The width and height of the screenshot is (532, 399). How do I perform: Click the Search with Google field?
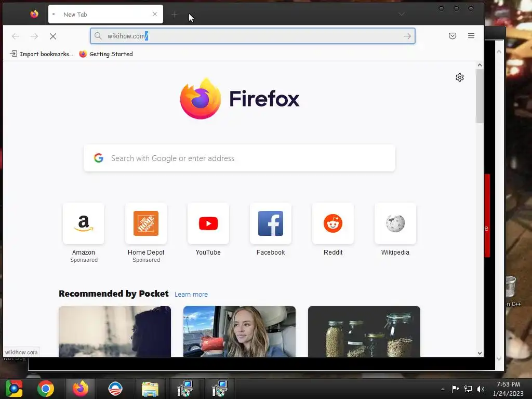(240, 158)
